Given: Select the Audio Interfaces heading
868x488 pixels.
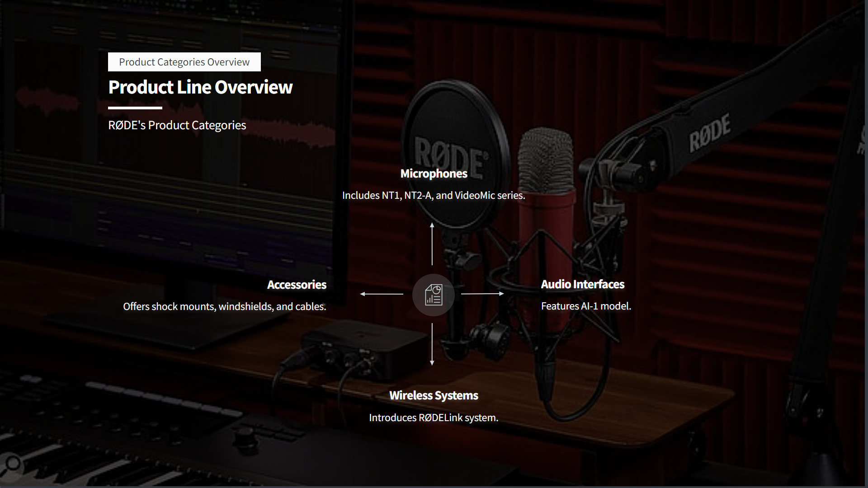Looking at the screenshot, I should pos(582,284).
